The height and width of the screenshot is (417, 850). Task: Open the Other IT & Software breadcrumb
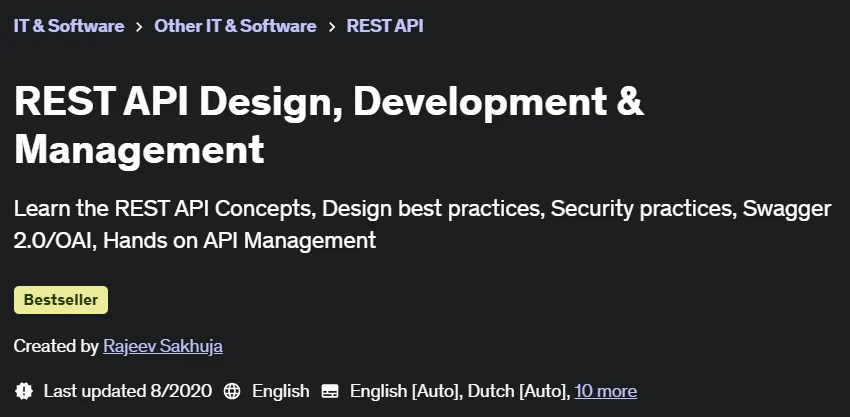(235, 26)
